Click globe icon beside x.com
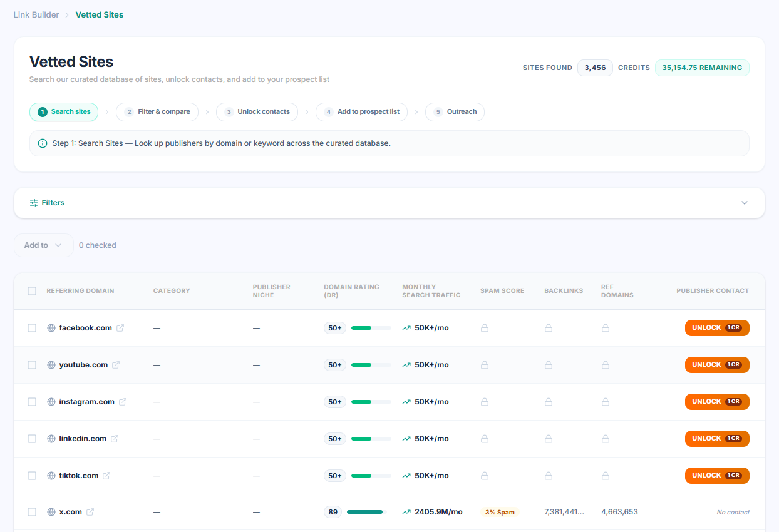Image resolution: width=779 pixels, height=532 pixels. [51, 512]
